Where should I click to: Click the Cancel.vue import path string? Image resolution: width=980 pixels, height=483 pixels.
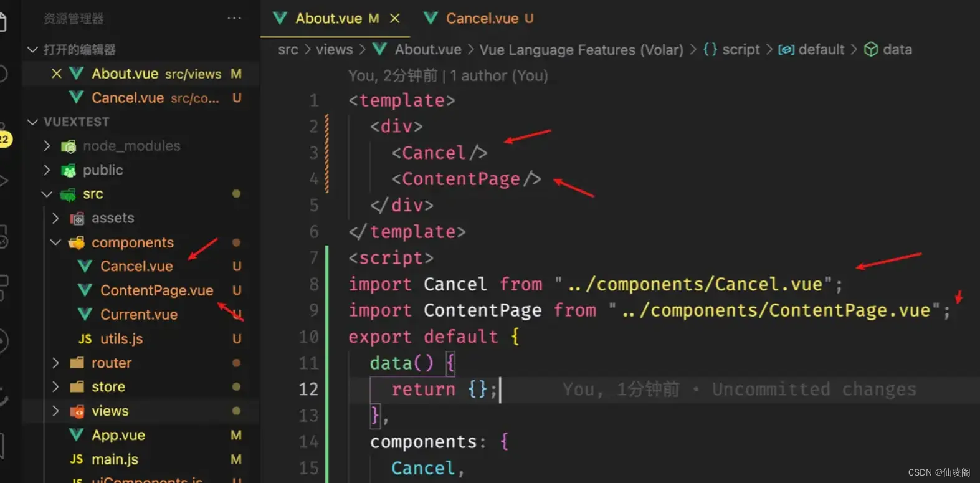click(694, 284)
